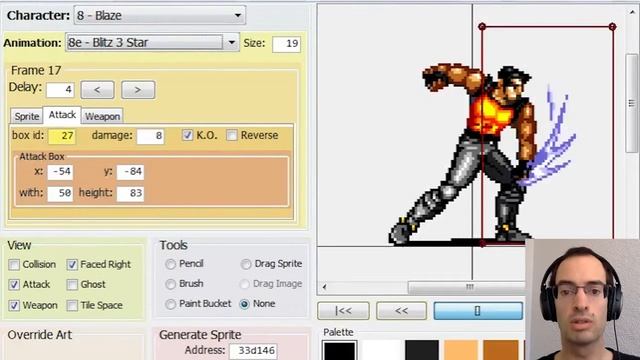640x360 pixels.
Task: Toggle the K.O. checkbox
Action: tap(187, 135)
